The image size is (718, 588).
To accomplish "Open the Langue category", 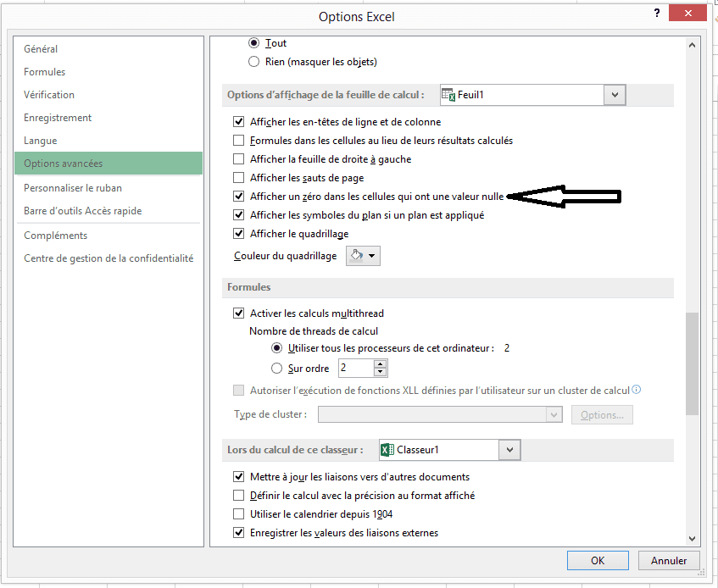I will pyautogui.click(x=109, y=141).
